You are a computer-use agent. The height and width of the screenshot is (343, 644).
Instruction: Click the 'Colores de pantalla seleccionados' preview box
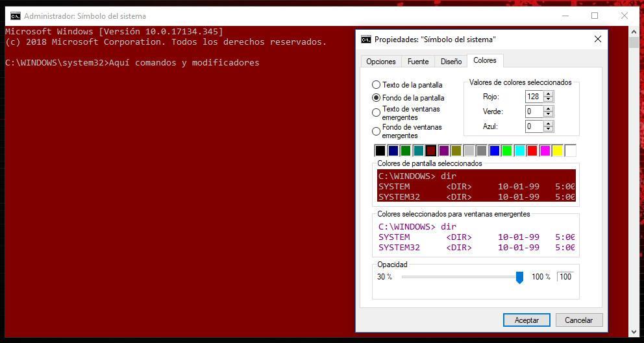tap(477, 186)
